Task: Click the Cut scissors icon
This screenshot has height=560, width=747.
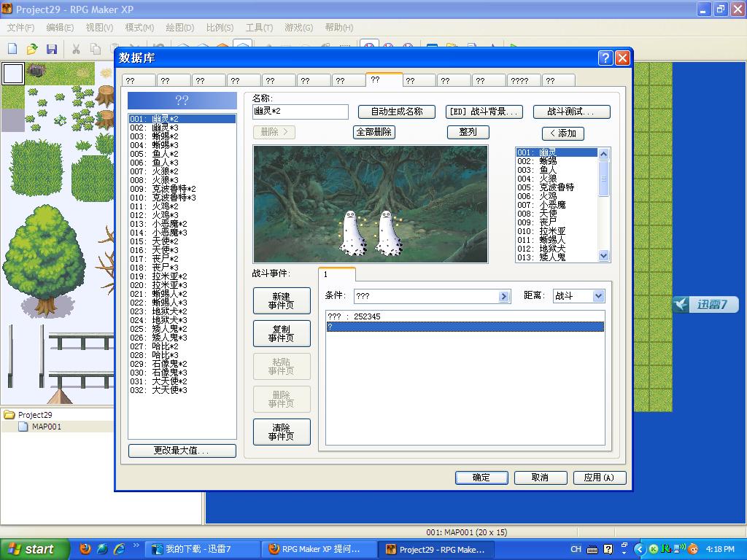Action: click(x=76, y=49)
